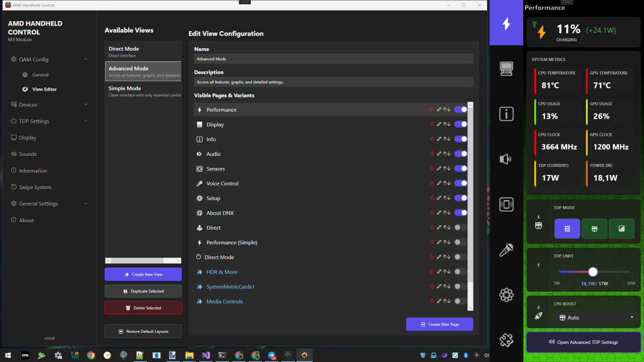Enable the Media Controls page toggle
Viewport: 644px width, 362px height.
click(460, 301)
